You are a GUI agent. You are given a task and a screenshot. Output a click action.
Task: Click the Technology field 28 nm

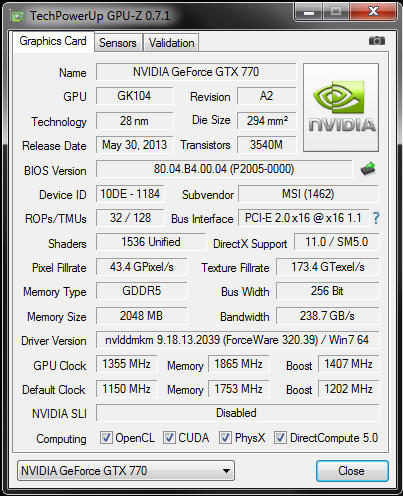pos(135,121)
